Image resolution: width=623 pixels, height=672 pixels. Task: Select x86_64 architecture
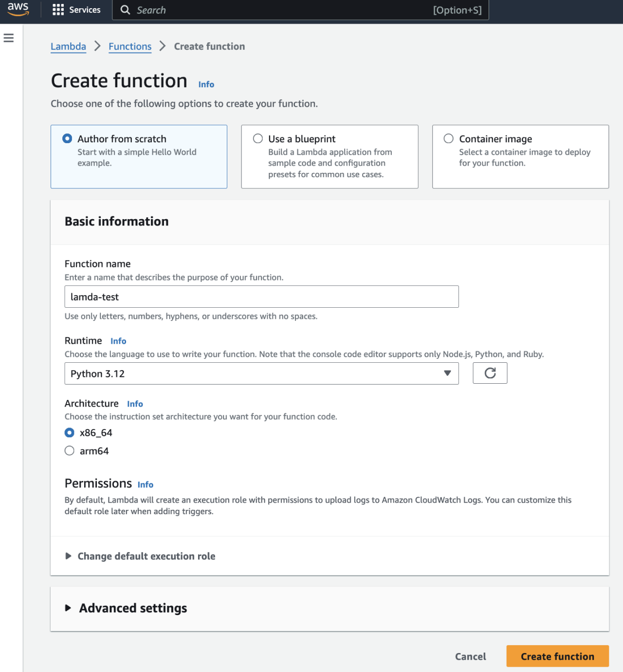(69, 432)
